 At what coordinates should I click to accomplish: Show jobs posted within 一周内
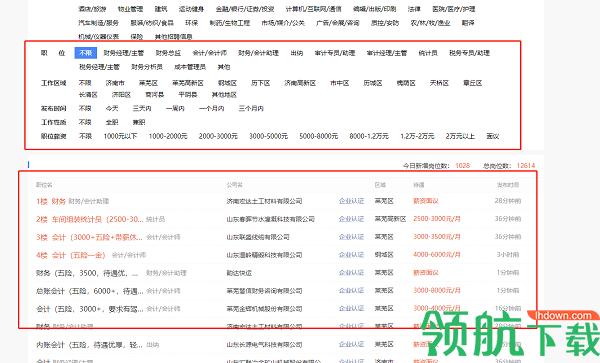175,109
